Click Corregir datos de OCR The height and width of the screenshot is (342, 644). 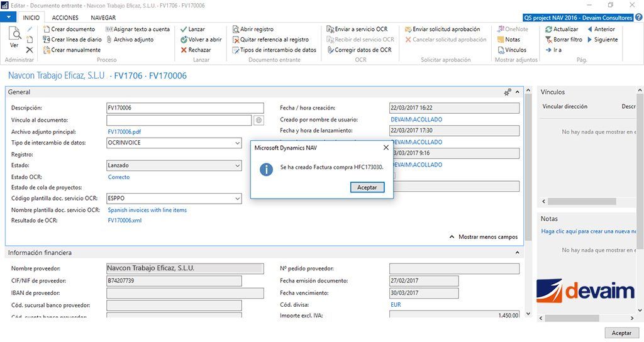359,50
